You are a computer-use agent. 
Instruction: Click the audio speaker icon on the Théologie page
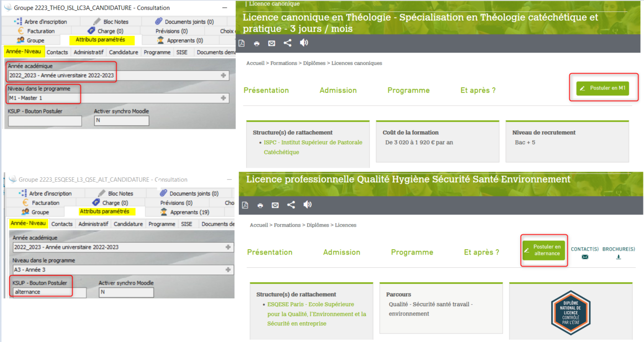pyautogui.click(x=304, y=43)
